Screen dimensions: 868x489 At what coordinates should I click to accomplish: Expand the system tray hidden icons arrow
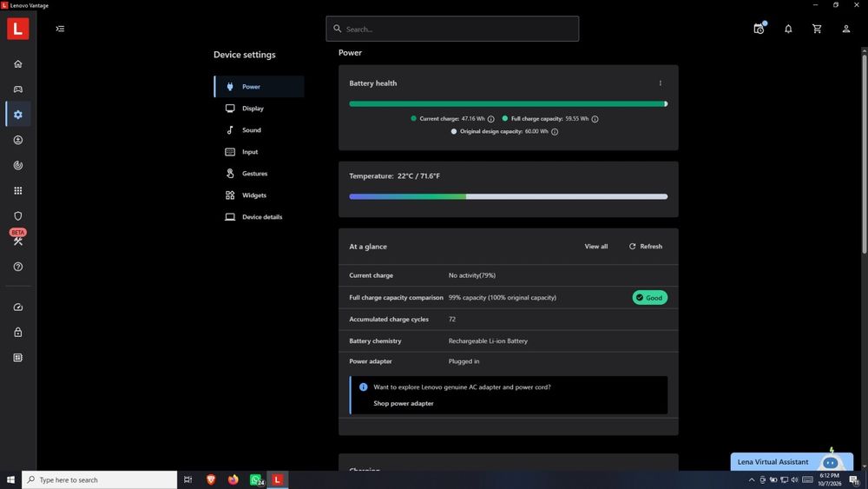[x=751, y=479]
